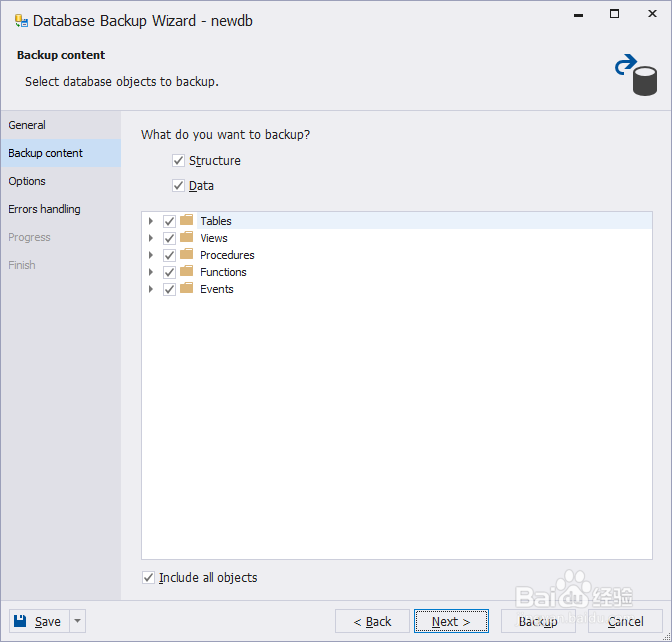This screenshot has height=642, width=672.
Task: Toggle the Structure checkbox
Action: pyautogui.click(x=178, y=161)
